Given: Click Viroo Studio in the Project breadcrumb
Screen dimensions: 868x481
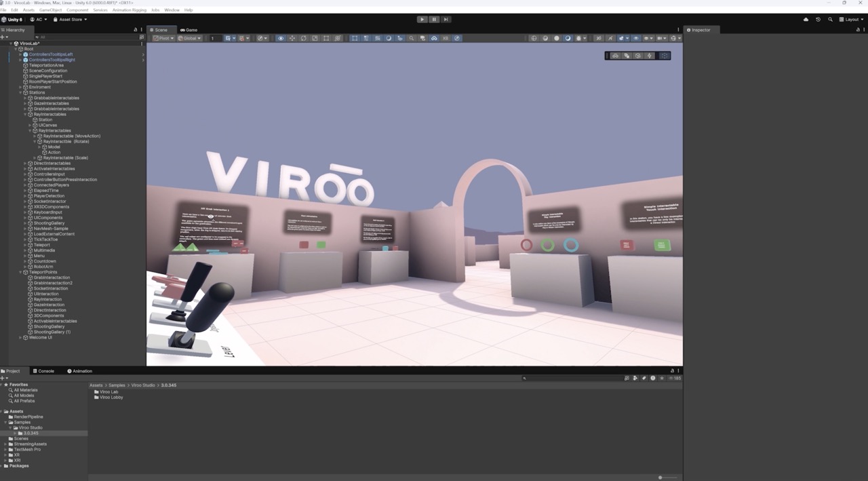Looking at the screenshot, I should [x=143, y=385].
